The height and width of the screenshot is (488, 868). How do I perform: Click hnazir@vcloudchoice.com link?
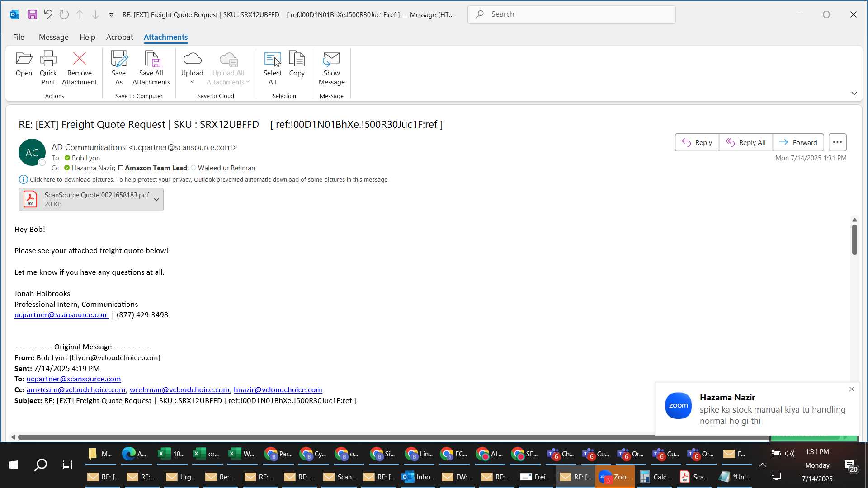coord(278,390)
